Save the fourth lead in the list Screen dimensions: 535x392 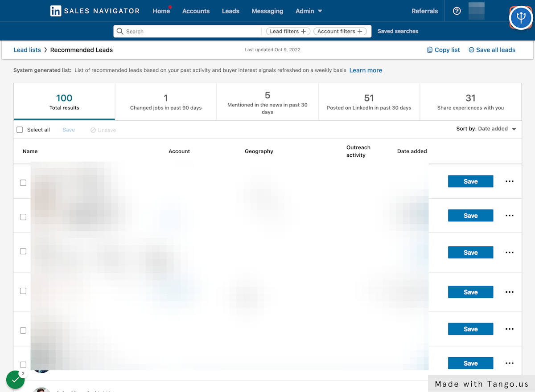click(471, 292)
